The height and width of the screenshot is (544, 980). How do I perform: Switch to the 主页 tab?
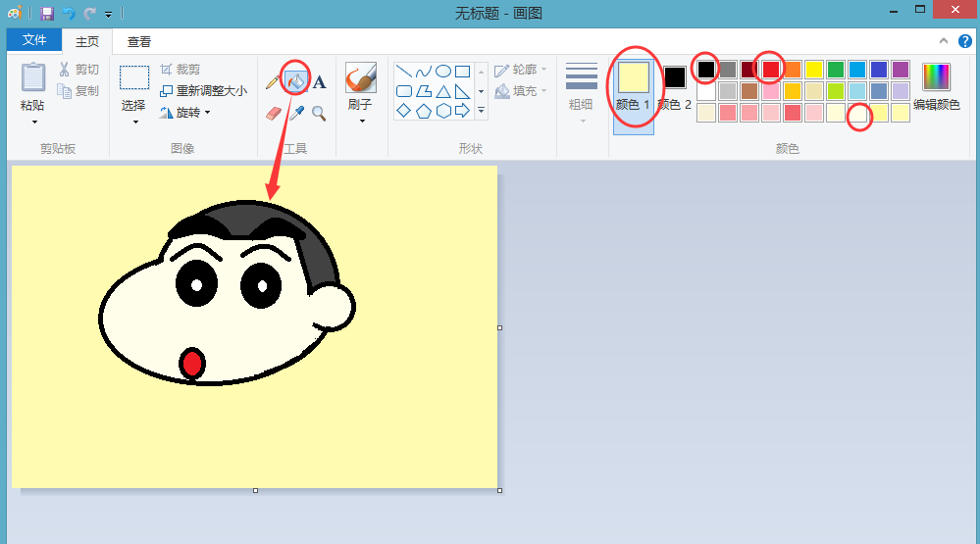pos(87,41)
